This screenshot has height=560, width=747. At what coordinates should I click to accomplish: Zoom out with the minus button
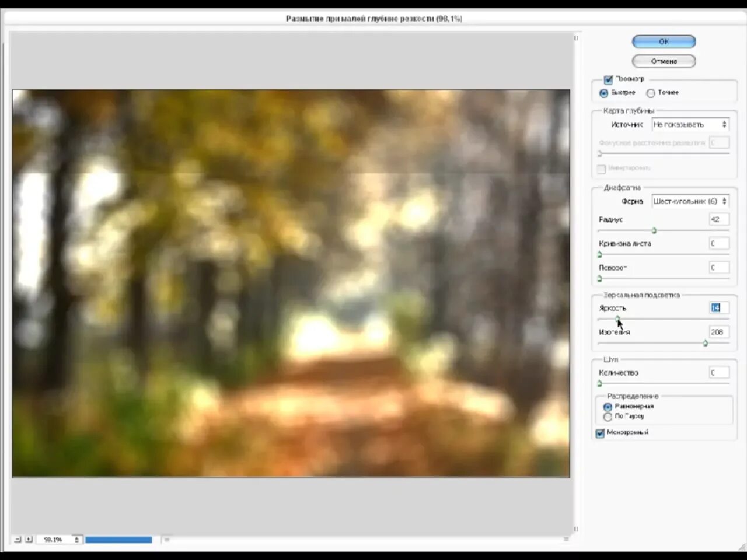click(x=17, y=540)
